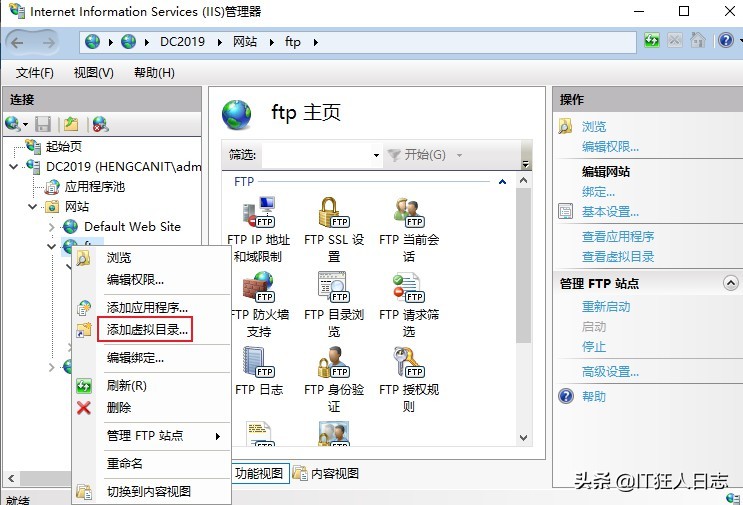Open the 开始(G) dropdown arrow
The width and height of the screenshot is (743, 505).
[x=459, y=155]
